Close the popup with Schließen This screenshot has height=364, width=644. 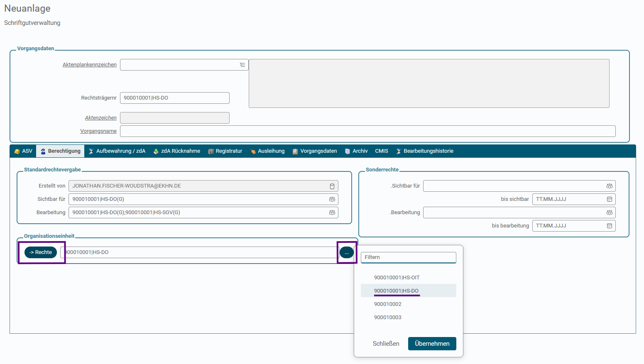coord(386,344)
